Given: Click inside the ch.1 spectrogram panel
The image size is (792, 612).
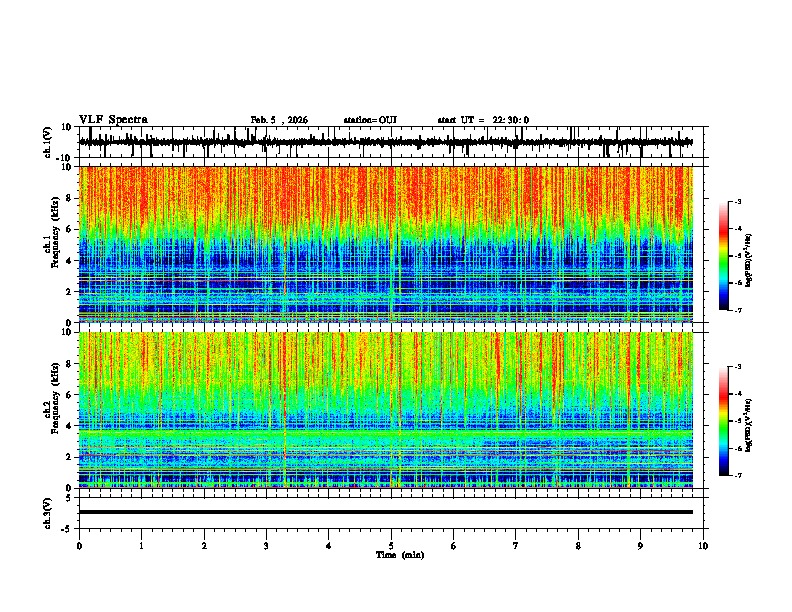Looking at the screenshot, I should tap(385, 244).
